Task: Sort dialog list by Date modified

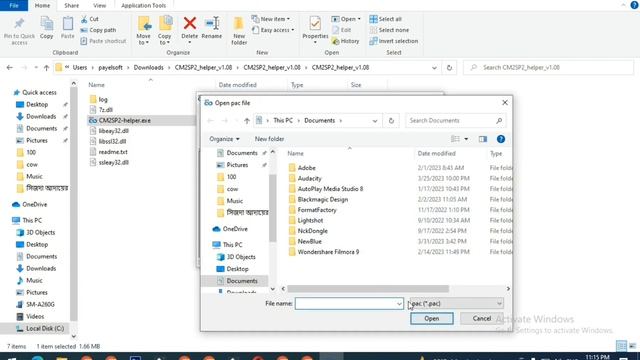Action: pos(436,153)
